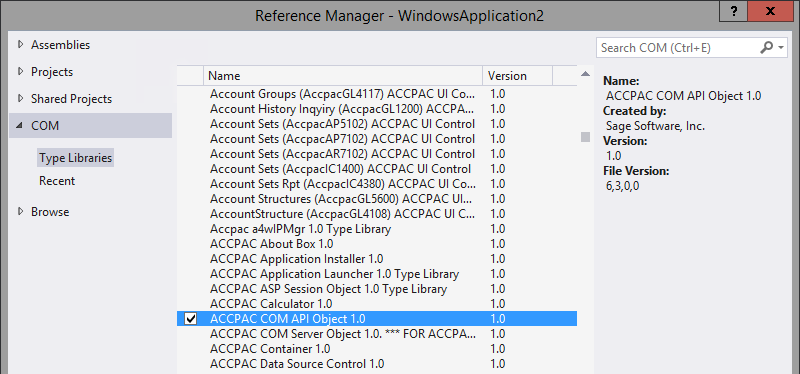This screenshot has height=374, width=800.
Task: Sort list by Version column header
Action: click(x=517, y=76)
